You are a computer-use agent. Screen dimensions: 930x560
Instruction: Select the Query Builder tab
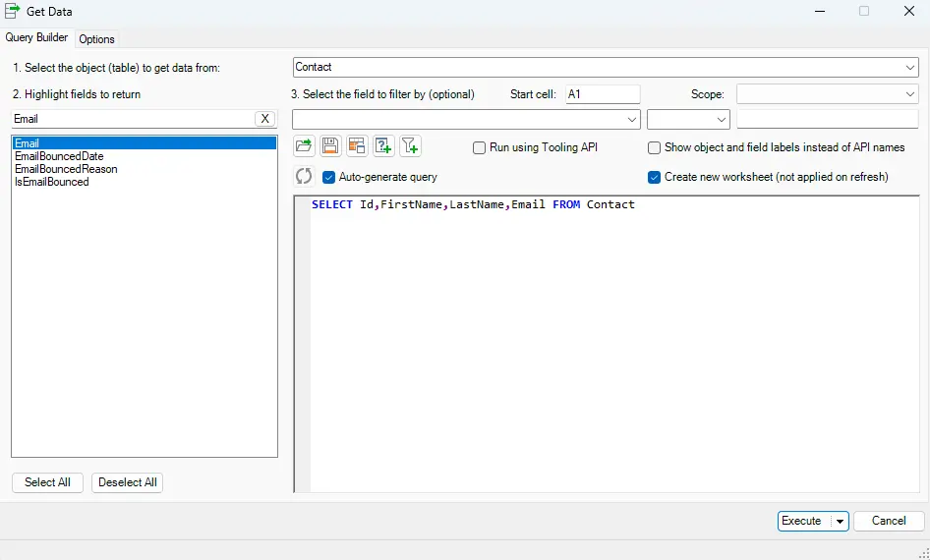click(37, 38)
